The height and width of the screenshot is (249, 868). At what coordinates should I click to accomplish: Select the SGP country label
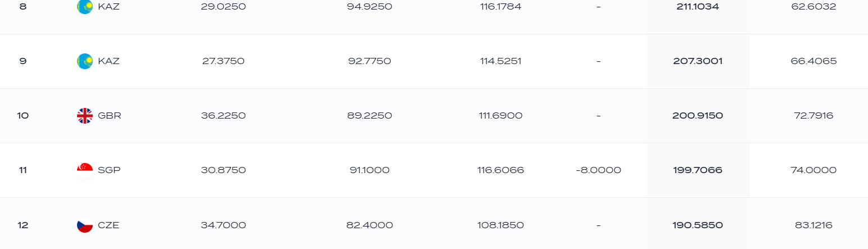pyautogui.click(x=109, y=170)
